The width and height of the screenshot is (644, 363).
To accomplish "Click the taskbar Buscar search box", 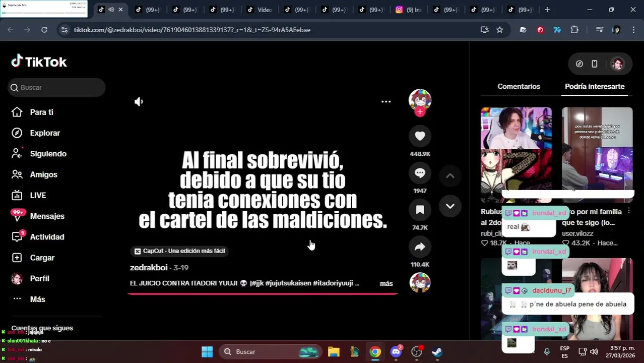I will pyautogui.click(x=271, y=351).
